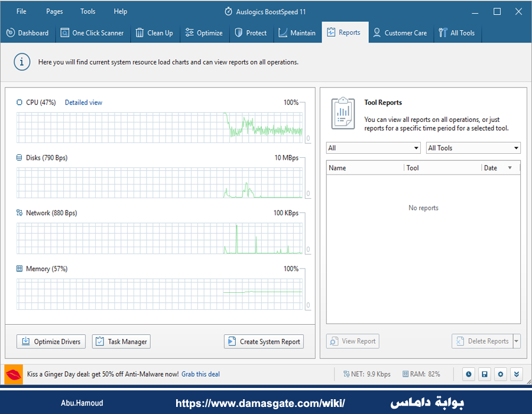The image size is (532, 414).
Task: Open settings with the gear icon
Action: click(501, 374)
